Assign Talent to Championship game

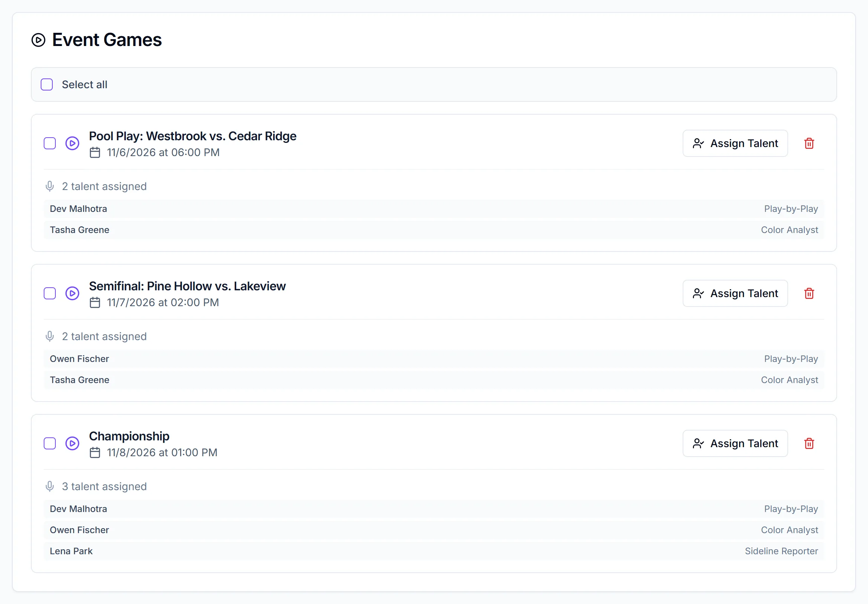click(x=735, y=443)
